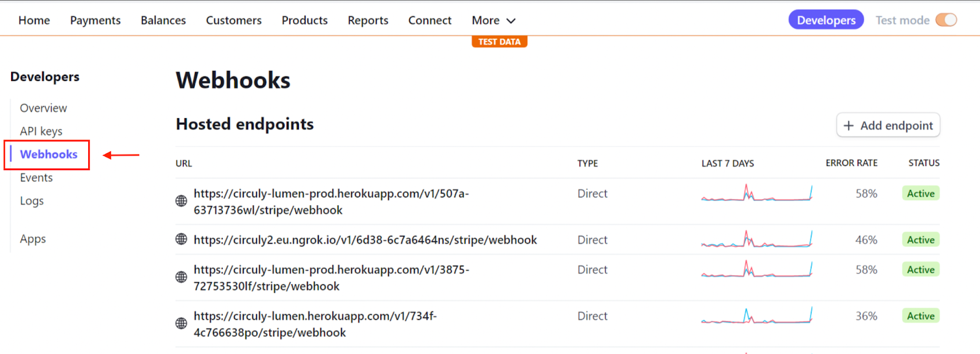Click the Add endpoint button
This screenshot has height=354, width=980.
pos(888,126)
